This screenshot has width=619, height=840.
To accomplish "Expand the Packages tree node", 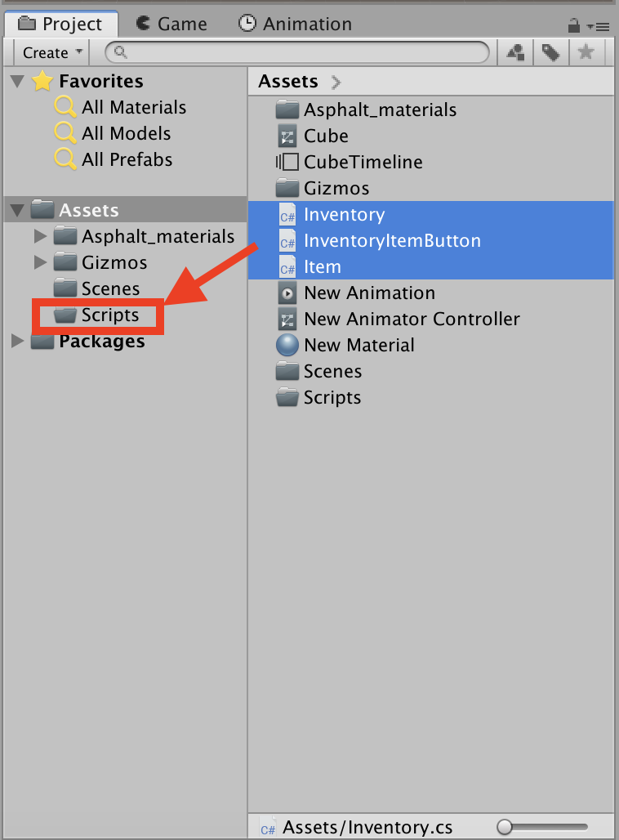I will click(18, 342).
